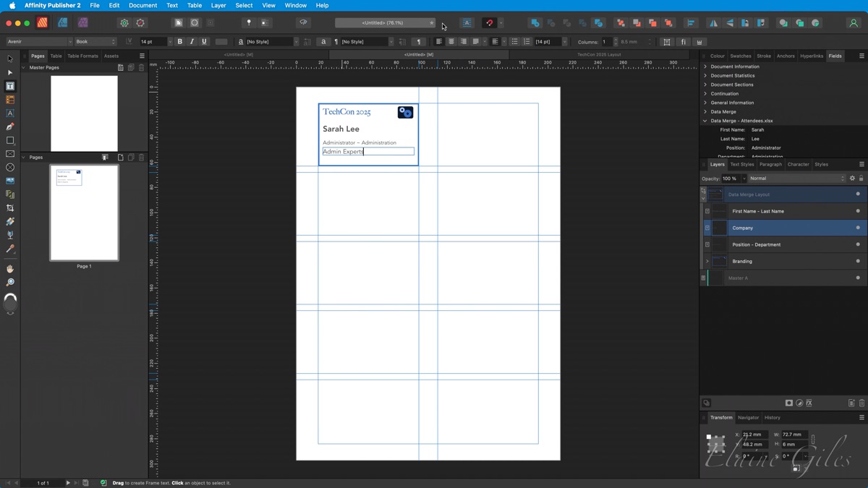Screen dimensions: 868x488
Task: Switch to Designer persona icon
Action: click(63, 22)
